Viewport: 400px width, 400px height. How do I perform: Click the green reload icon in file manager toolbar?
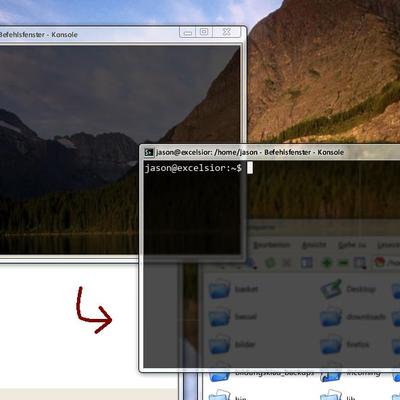pyautogui.click(x=270, y=263)
